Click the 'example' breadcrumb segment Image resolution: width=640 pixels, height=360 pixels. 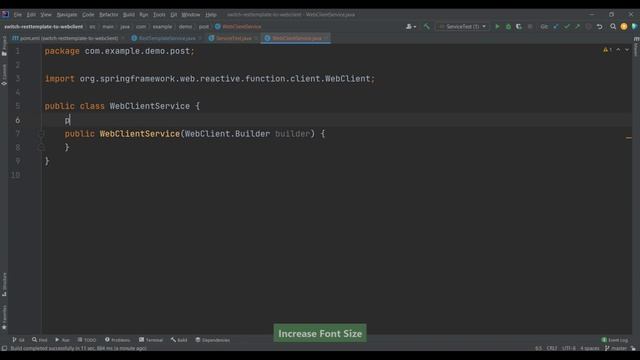point(162,27)
